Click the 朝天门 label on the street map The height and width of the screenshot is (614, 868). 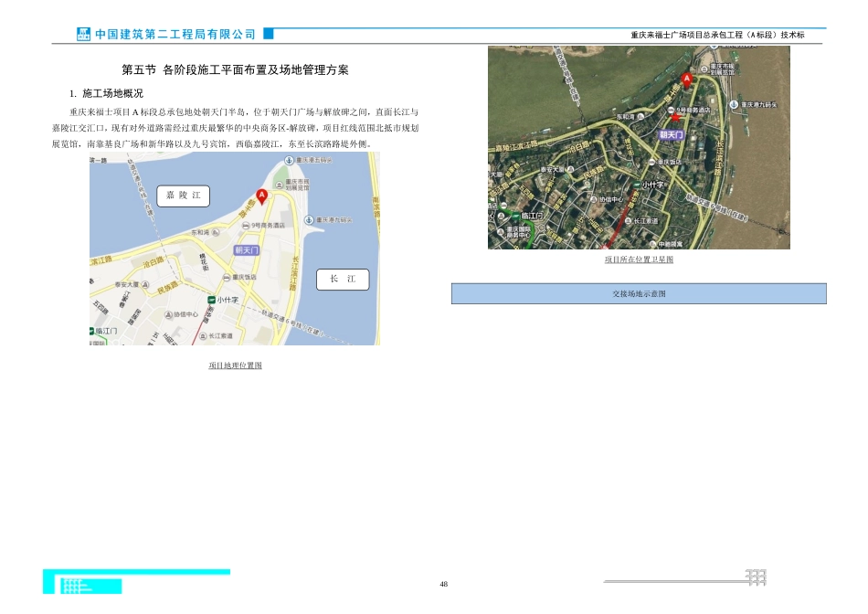pos(247,250)
